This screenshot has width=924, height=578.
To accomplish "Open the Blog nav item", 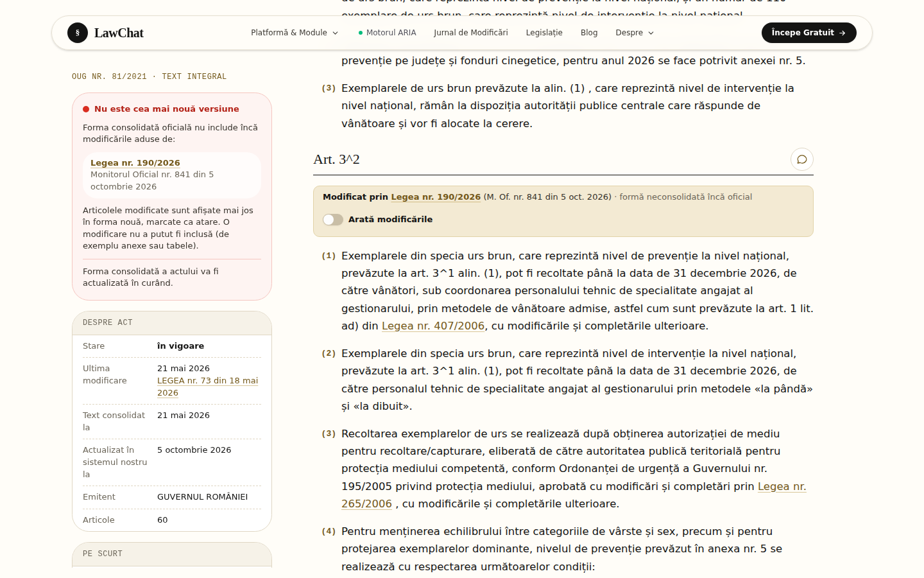I will tap(589, 33).
